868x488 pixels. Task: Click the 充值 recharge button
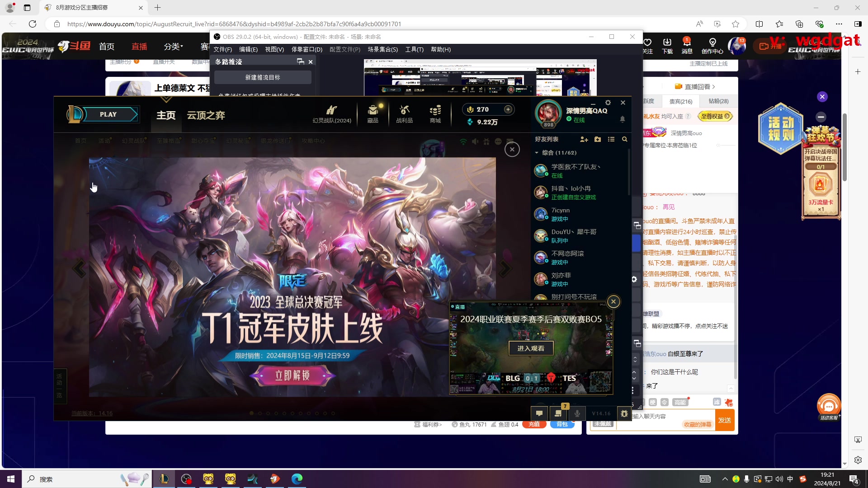tap(534, 425)
